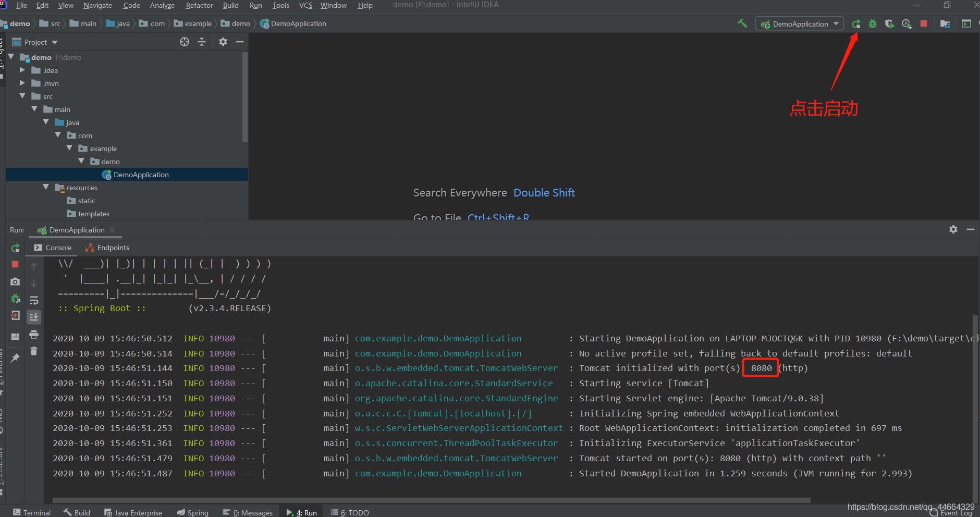Open the Refactor menu
The image size is (980, 517).
[x=200, y=5]
